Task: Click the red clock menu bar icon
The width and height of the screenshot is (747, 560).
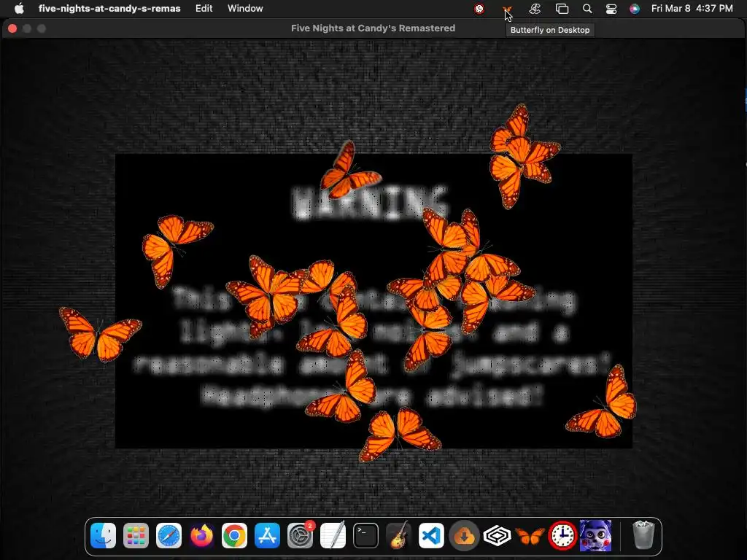Action: click(x=479, y=9)
